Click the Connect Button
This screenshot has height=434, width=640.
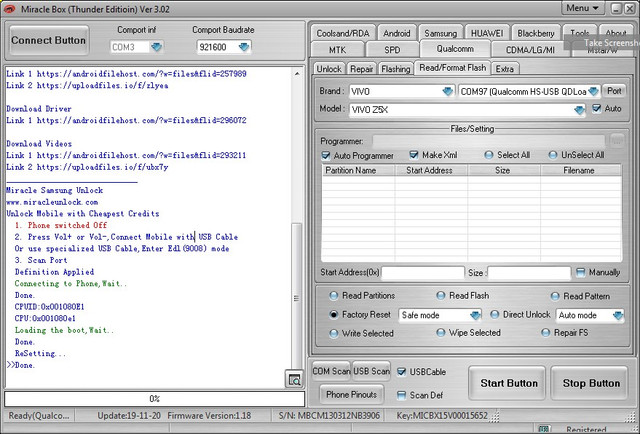49,40
